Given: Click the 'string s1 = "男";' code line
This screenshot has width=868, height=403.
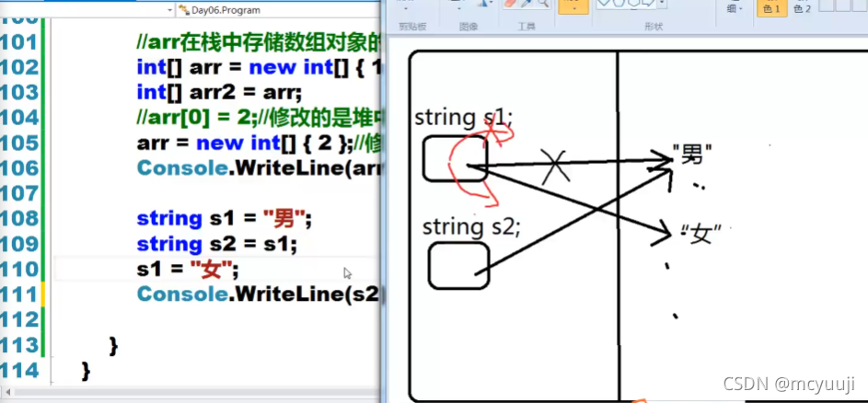Looking at the screenshot, I should [225, 219].
